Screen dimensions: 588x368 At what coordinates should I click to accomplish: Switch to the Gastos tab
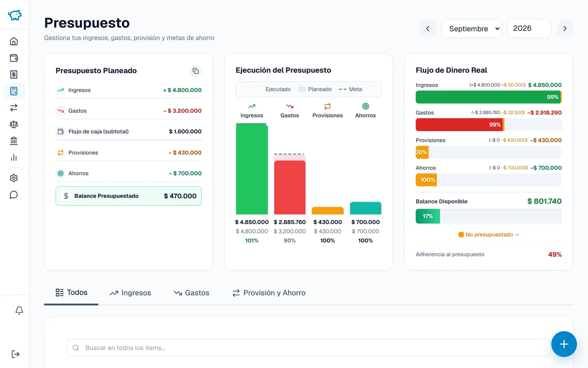click(191, 293)
